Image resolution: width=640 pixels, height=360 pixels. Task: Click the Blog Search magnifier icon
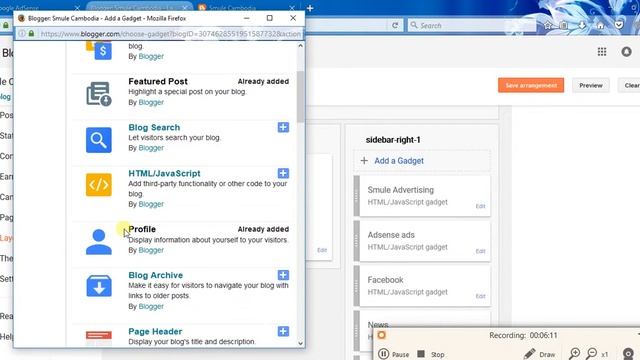(x=99, y=140)
